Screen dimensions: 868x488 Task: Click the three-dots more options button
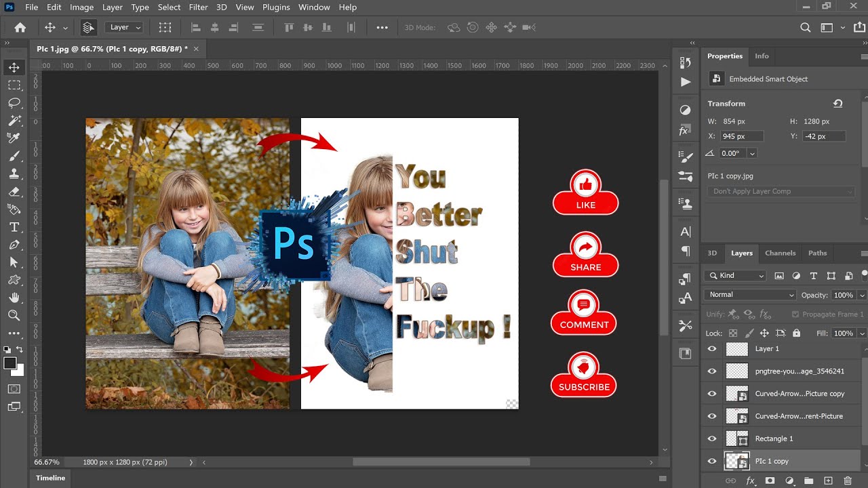(x=382, y=28)
